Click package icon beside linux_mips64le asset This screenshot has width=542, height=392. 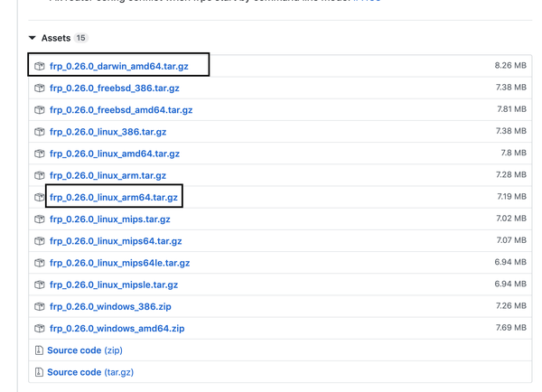click(x=40, y=263)
